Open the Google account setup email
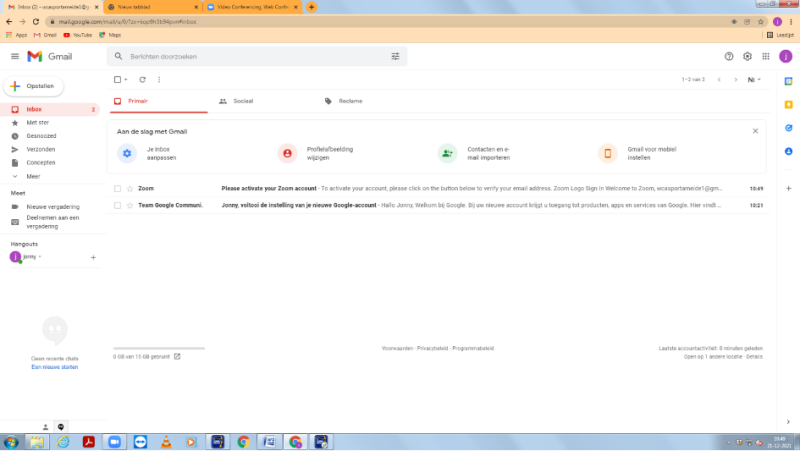Screen dimensions: 800x451 (438, 206)
